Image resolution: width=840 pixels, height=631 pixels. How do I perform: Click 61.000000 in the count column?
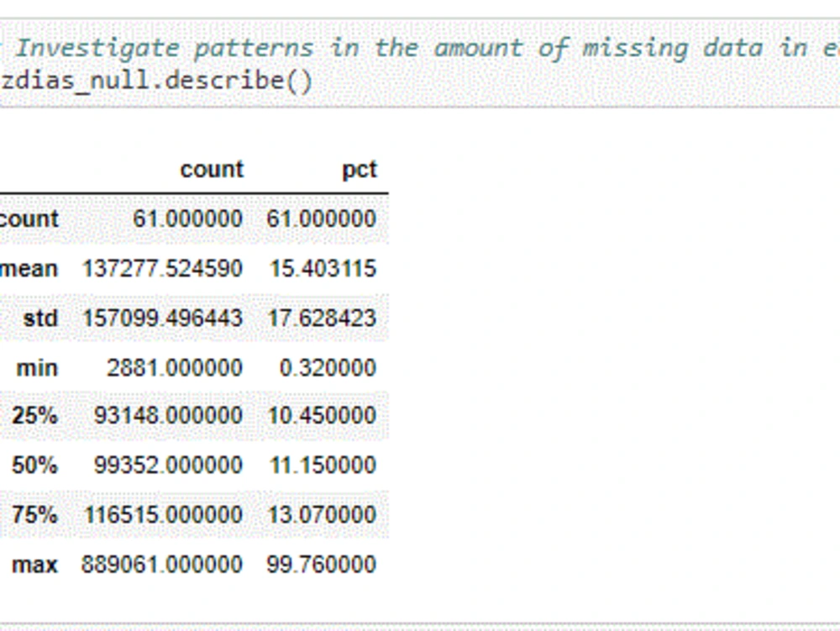pyautogui.click(x=187, y=218)
